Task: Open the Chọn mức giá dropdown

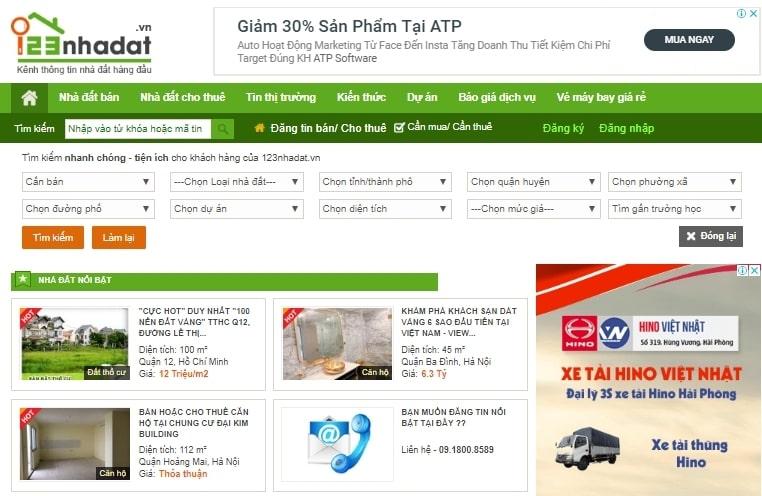Action: pos(534,209)
